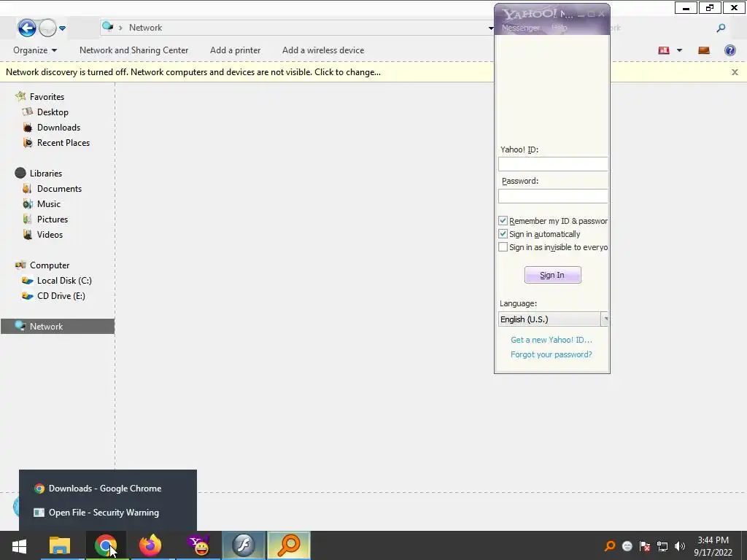This screenshot has width=747, height=560.
Task: Dismiss the network discovery notification
Action: (x=735, y=72)
